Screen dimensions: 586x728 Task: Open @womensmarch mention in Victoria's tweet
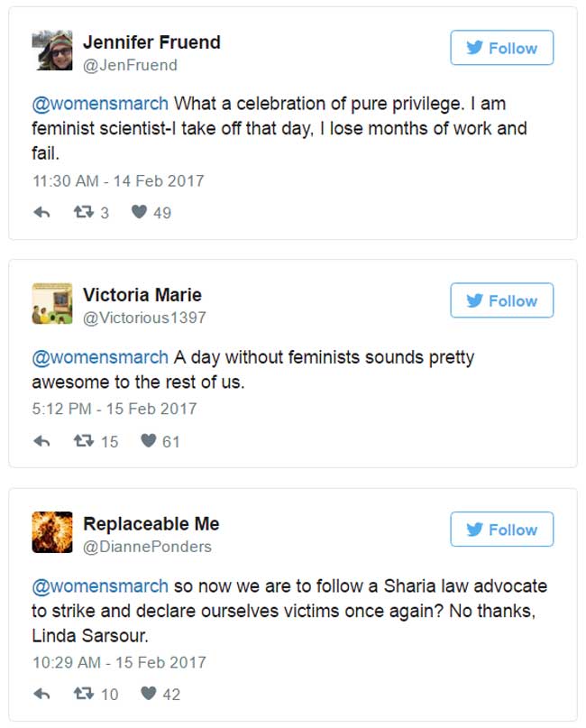tap(100, 357)
